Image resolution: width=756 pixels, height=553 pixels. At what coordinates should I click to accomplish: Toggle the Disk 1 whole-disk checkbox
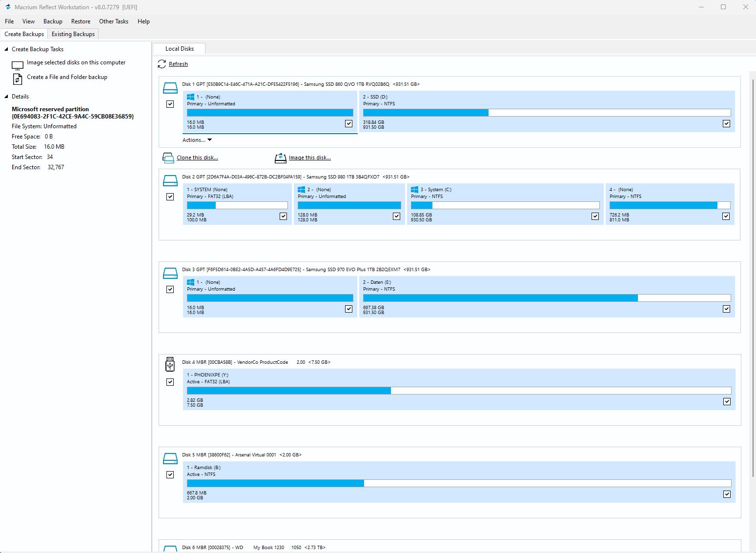coord(170,104)
